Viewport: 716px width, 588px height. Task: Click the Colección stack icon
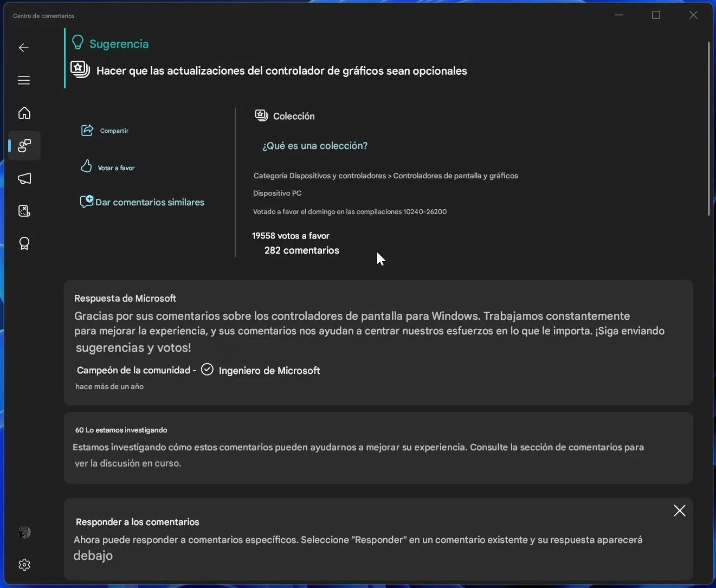coord(262,115)
